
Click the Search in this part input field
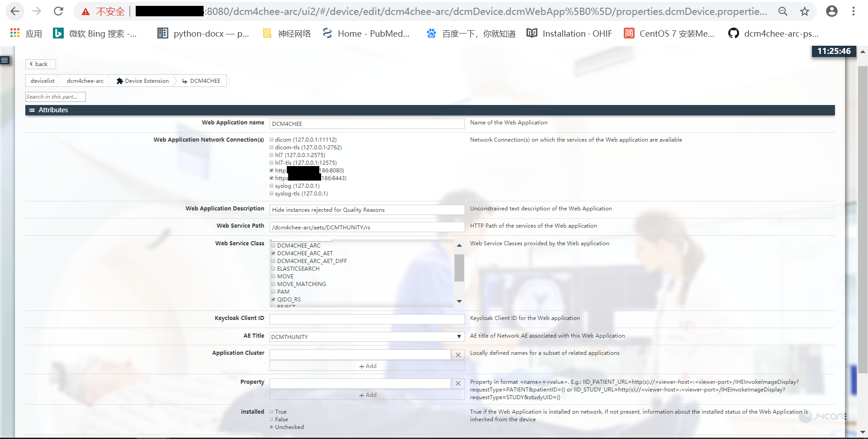[55, 96]
